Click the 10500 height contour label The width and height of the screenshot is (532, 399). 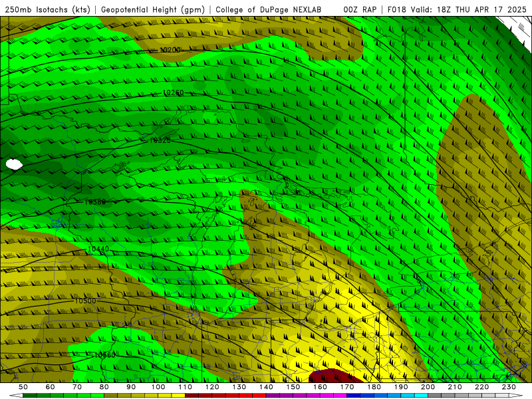(85, 301)
